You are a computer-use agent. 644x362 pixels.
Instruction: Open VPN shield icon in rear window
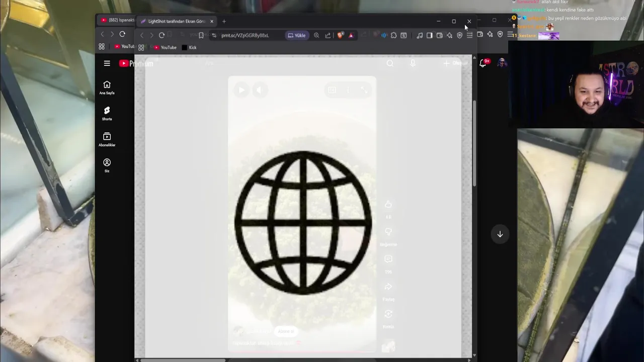[500, 34]
